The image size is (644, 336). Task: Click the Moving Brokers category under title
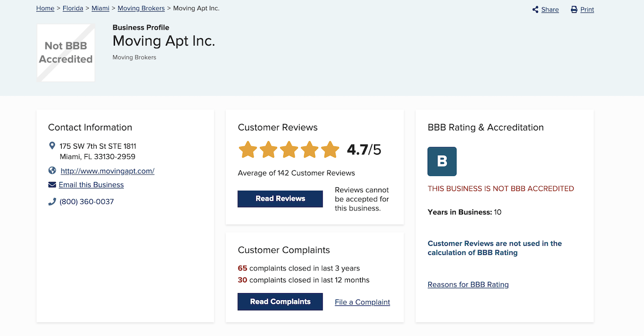point(134,57)
